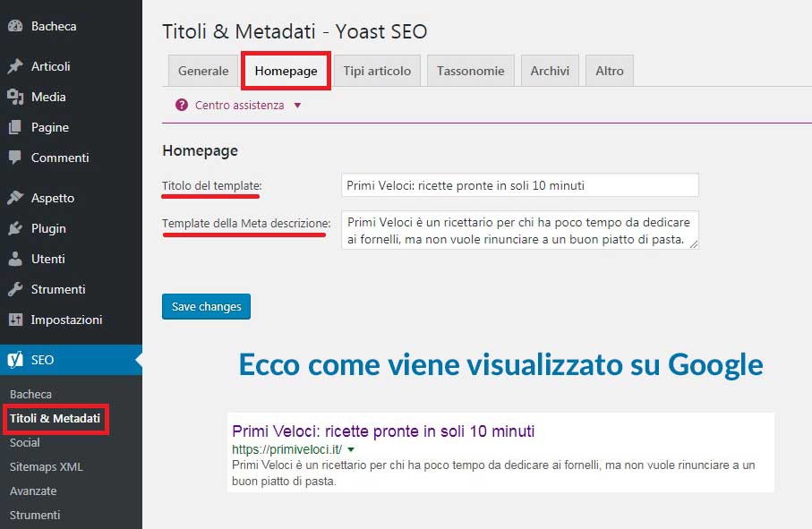Click the Media library icon

tap(15, 97)
